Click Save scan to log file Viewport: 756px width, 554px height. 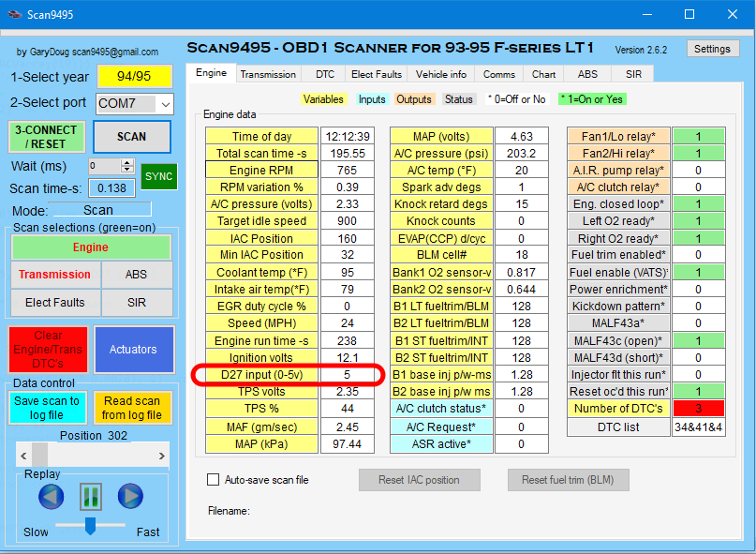(x=47, y=407)
